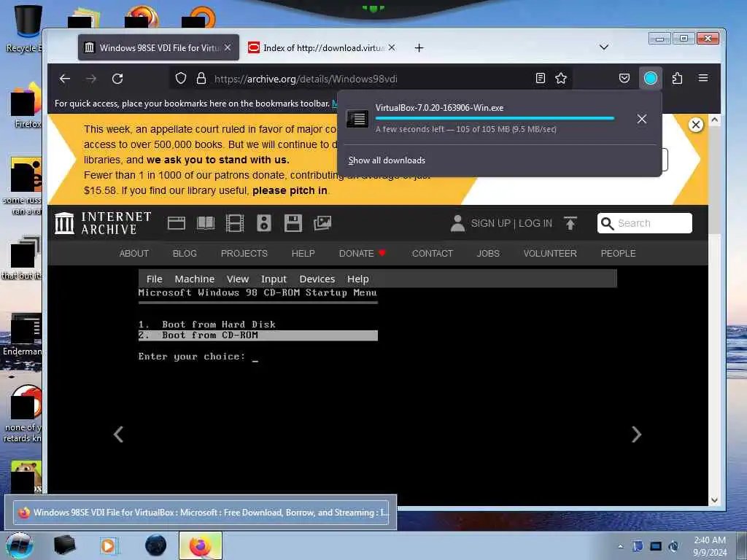The height and width of the screenshot is (560, 747).
Task: Open the tracking protection shield icon
Action: pos(181,78)
